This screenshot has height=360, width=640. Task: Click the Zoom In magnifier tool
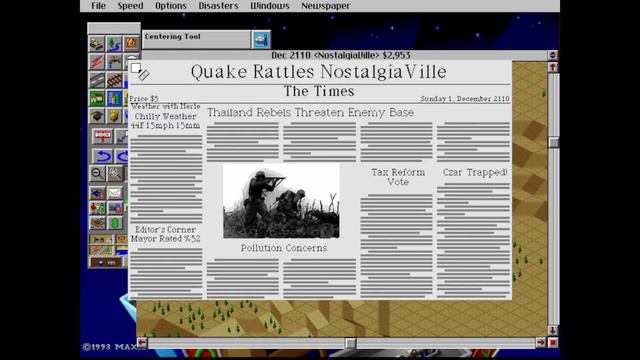(x=115, y=174)
